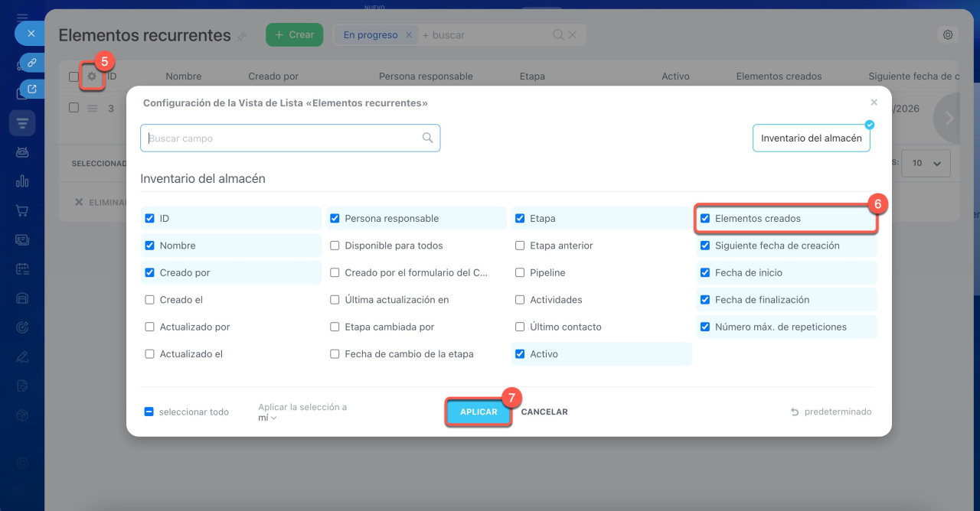
Task: Open the page size 10 dropdown
Action: coord(926,164)
